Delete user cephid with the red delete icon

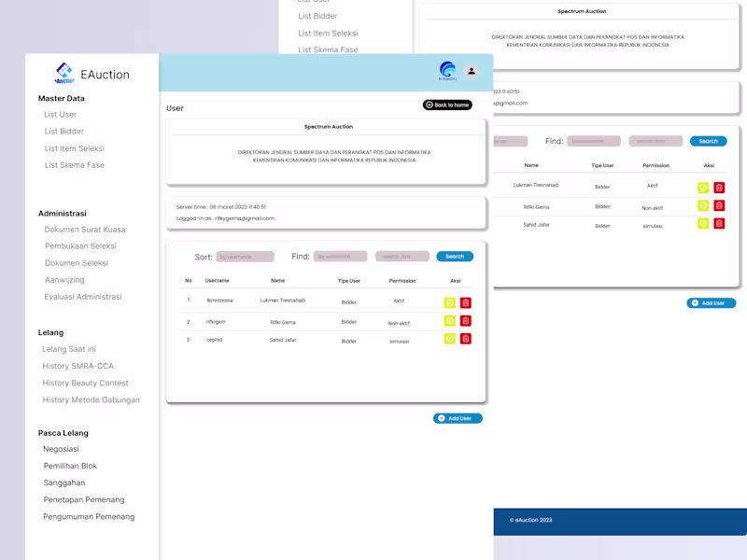point(466,339)
